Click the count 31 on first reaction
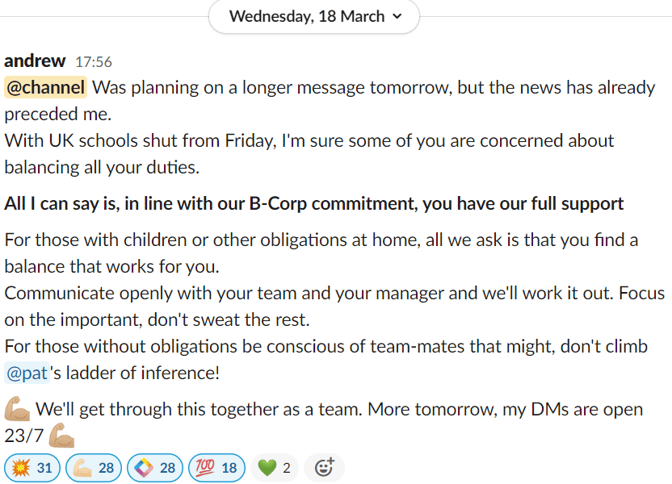Image resolution: width=672 pixels, height=484 pixels. tap(45, 468)
